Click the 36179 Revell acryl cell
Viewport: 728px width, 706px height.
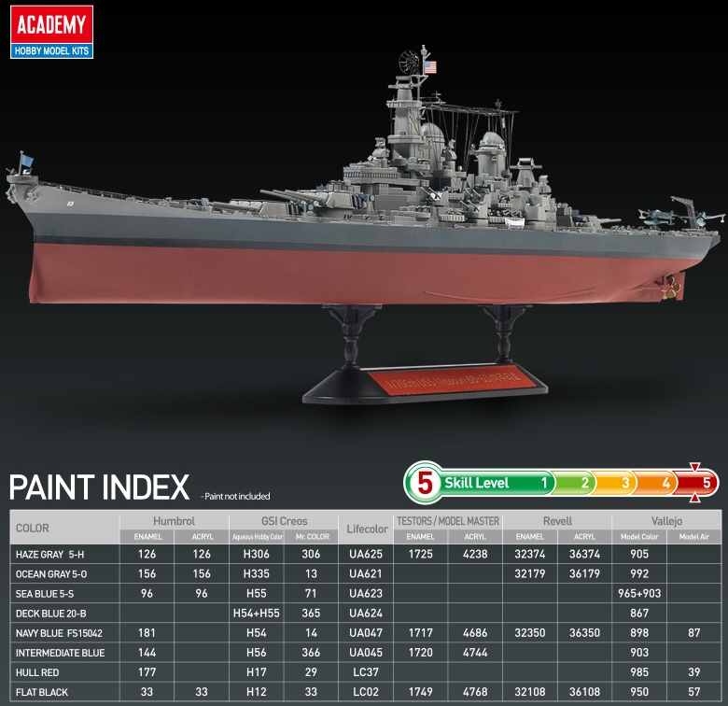(584, 573)
